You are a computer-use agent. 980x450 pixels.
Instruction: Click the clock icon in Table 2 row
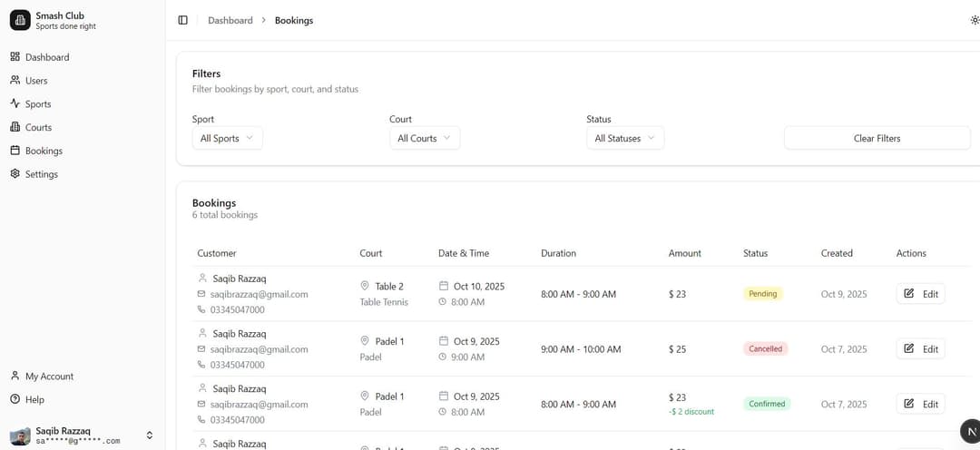[x=443, y=302]
